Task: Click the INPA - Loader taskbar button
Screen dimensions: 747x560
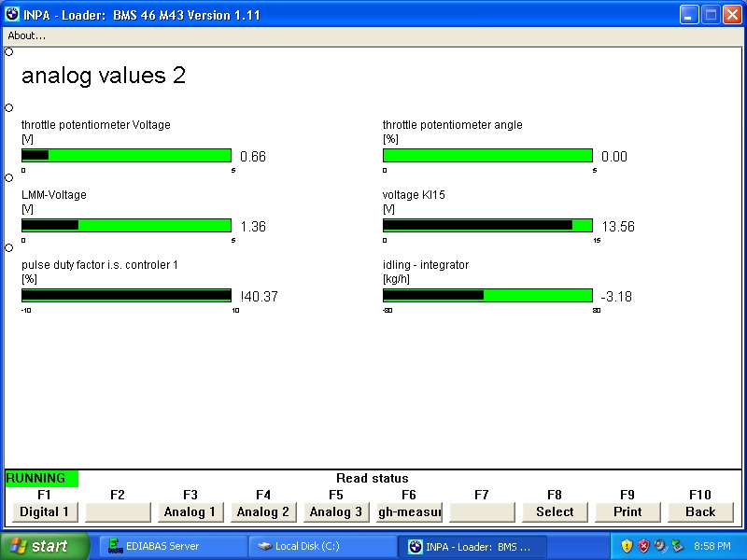Action: [x=467, y=546]
